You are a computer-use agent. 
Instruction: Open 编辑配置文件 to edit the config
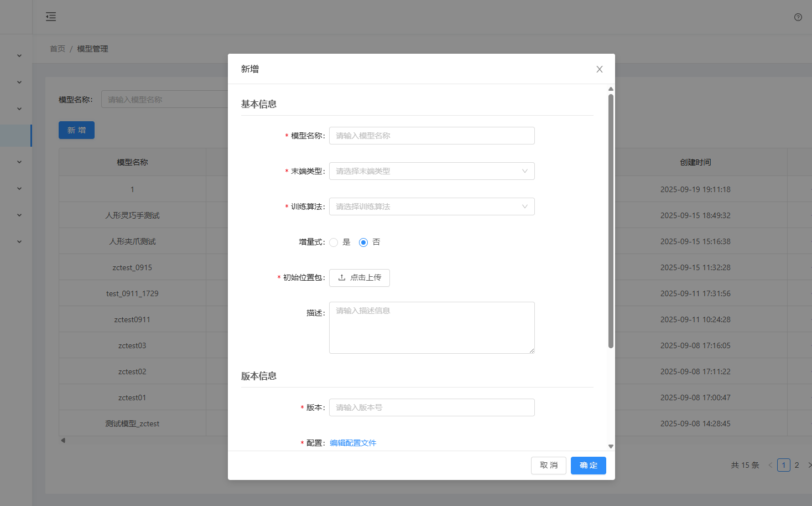pyautogui.click(x=352, y=442)
